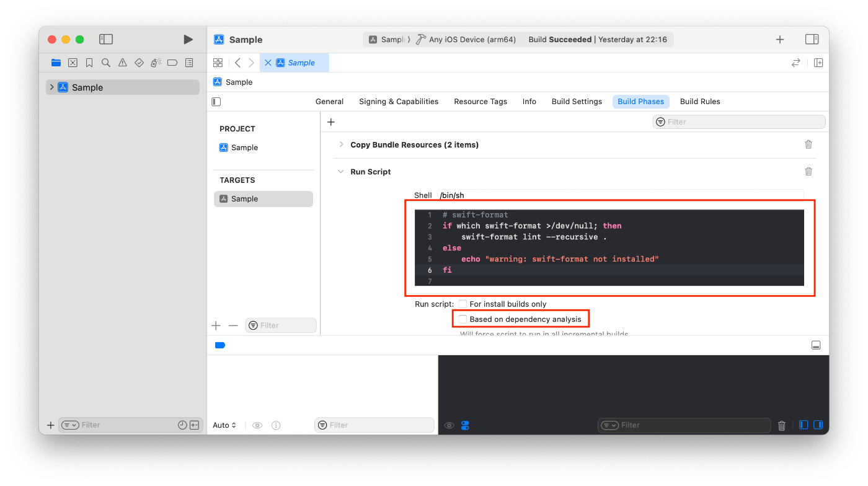Clear the console with trash icon
Viewport: 868px width, 486px height.
coord(782,425)
